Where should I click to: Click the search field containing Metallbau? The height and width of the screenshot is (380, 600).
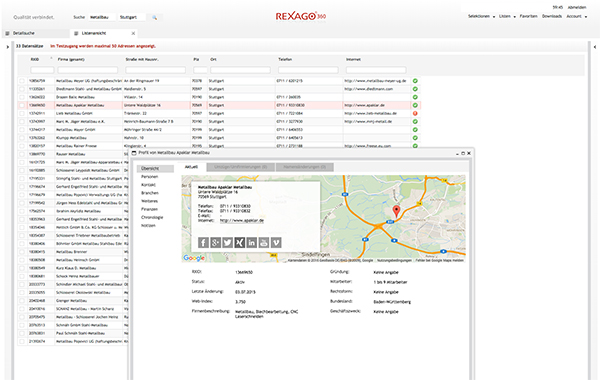pyautogui.click(x=101, y=18)
